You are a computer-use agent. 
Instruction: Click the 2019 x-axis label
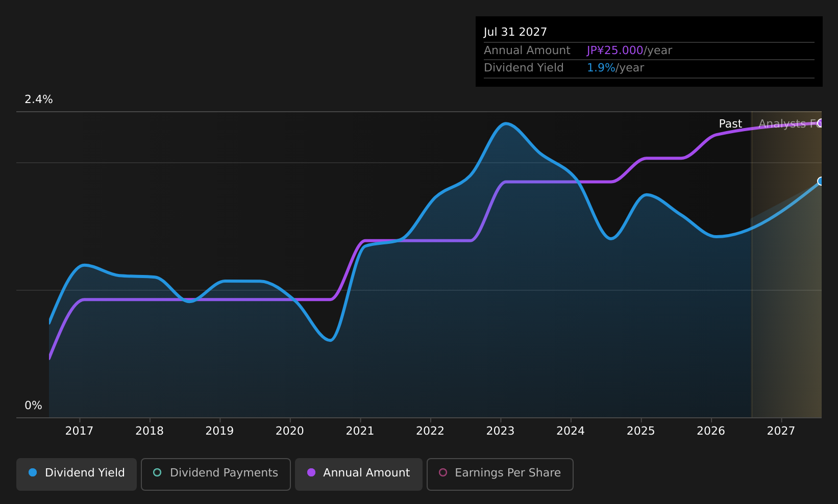pyautogui.click(x=219, y=431)
